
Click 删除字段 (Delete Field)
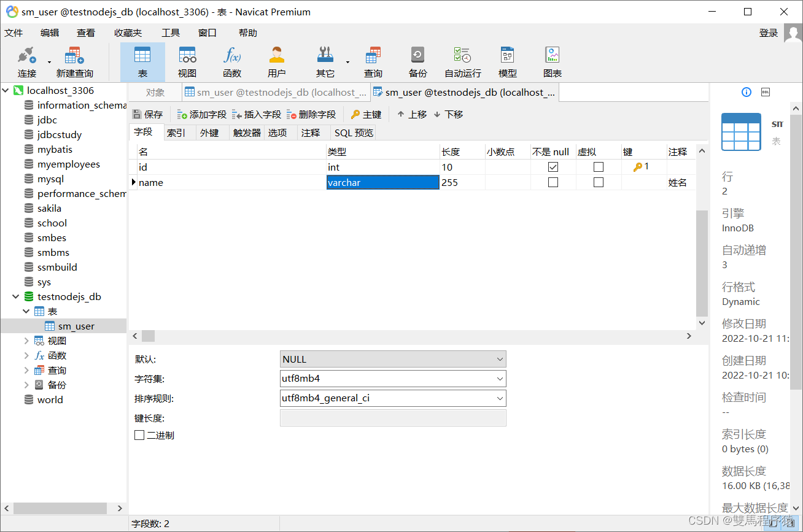[311, 114]
